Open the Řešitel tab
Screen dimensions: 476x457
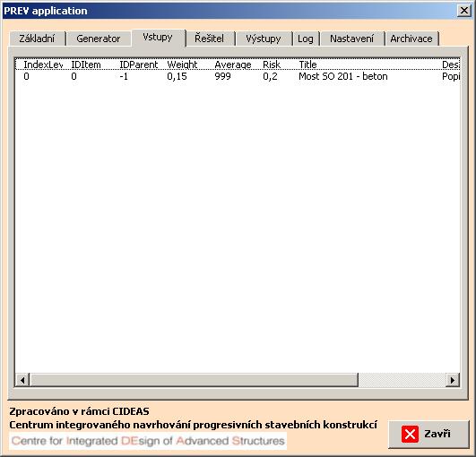click(210, 39)
